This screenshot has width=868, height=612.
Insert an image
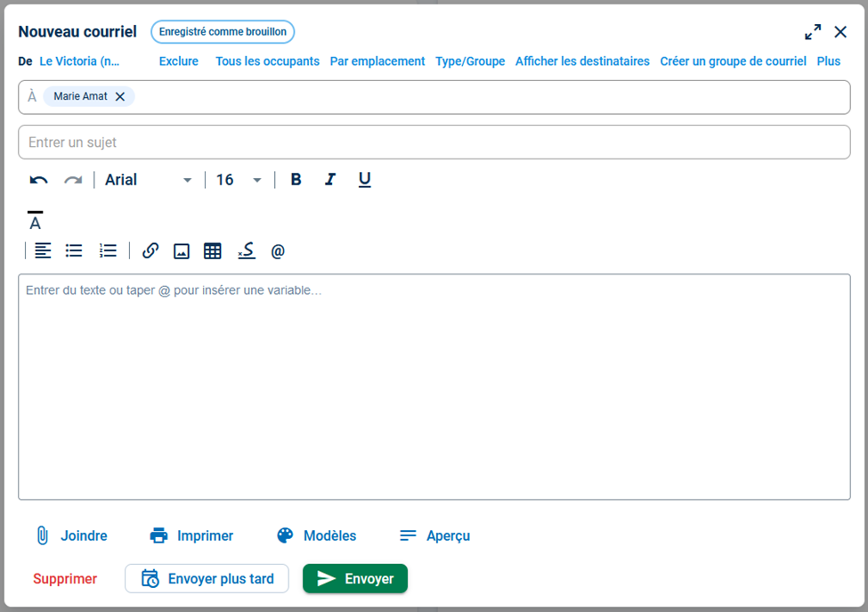click(x=182, y=251)
